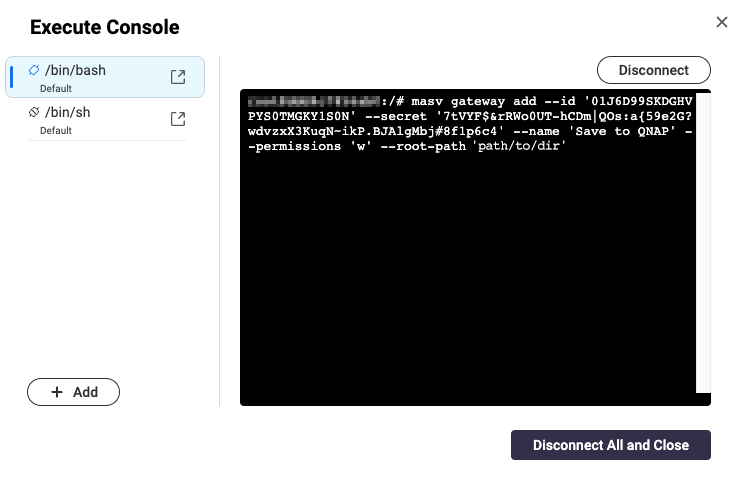Close the Execute Console dialog
The width and height of the screenshot is (740, 480).
point(722,21)
